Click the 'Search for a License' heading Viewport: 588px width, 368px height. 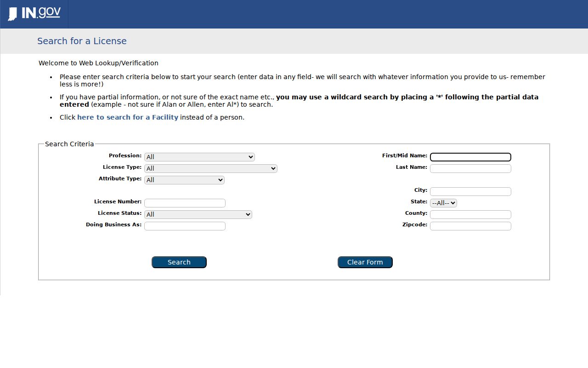(x=82, y=41)
